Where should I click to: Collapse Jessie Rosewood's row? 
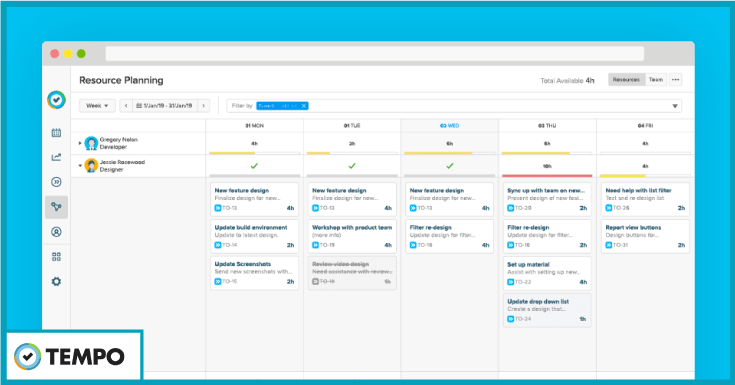(80, 166)
